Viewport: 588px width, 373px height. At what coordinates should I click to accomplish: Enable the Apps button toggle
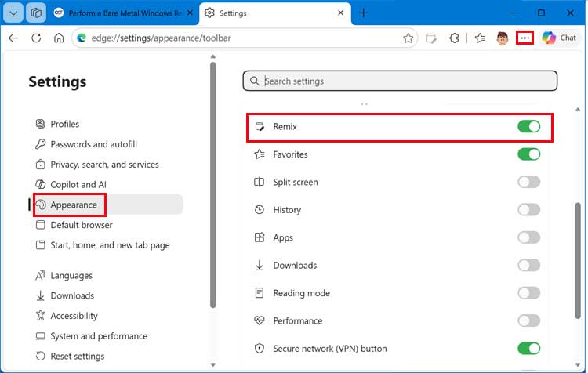pyautogui.click(x=528, y=237)
